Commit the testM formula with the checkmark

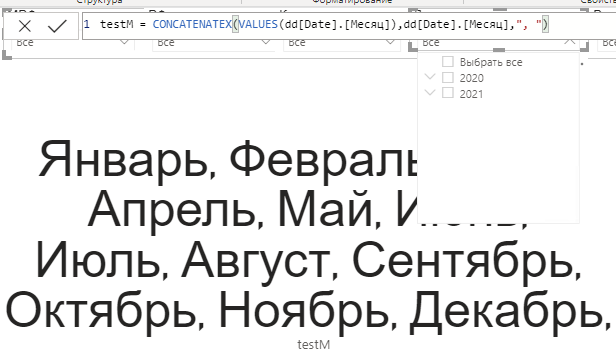point(57,26)
